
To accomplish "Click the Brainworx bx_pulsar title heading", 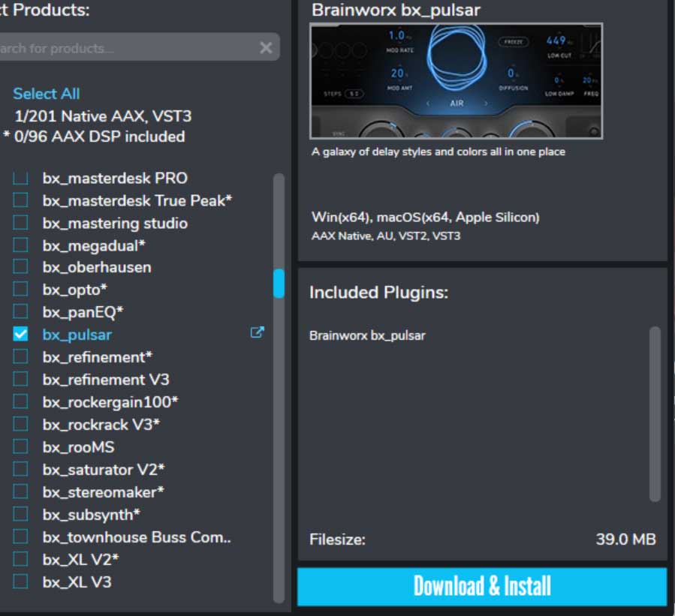I will [396, 11].
